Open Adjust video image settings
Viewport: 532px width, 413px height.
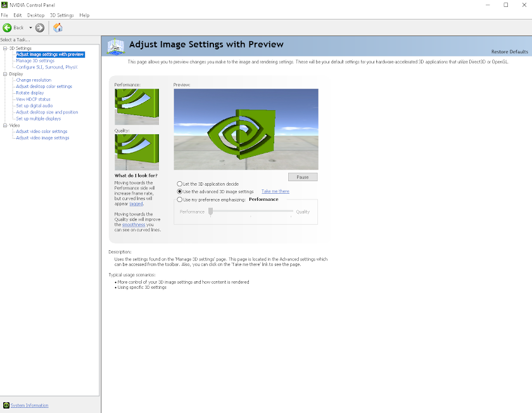point(43,138)
